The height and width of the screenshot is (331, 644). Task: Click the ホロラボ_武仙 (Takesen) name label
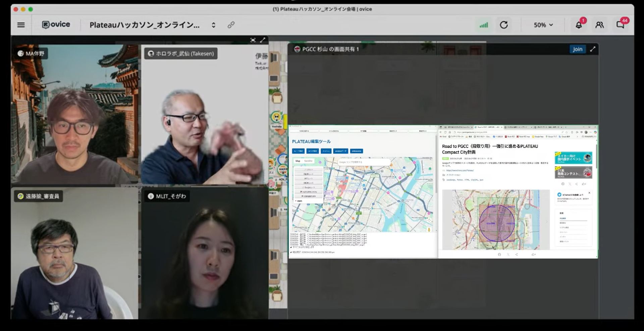pos(181,54)
